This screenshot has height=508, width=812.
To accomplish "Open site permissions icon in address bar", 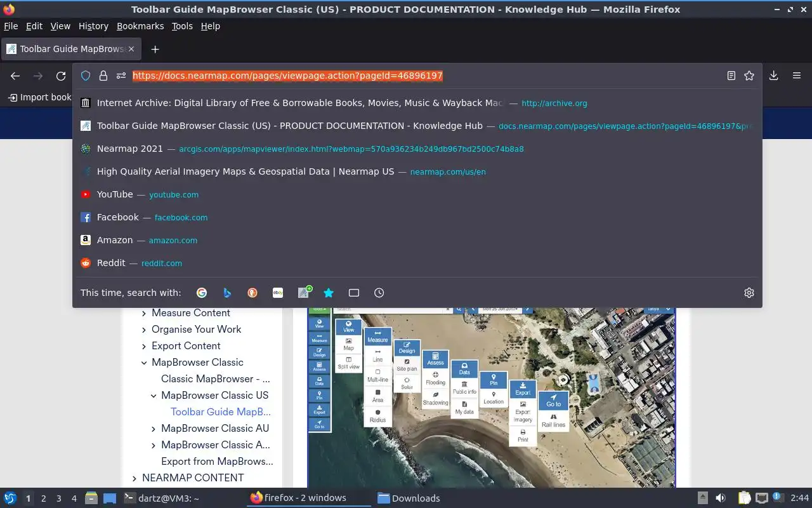I will tap(121, 76).
